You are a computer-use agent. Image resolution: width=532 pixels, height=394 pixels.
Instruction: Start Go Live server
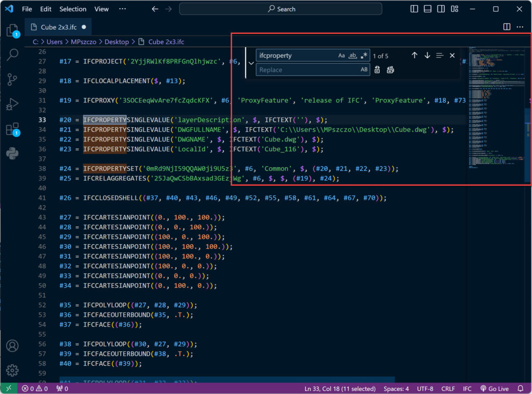tap(495, 389)
